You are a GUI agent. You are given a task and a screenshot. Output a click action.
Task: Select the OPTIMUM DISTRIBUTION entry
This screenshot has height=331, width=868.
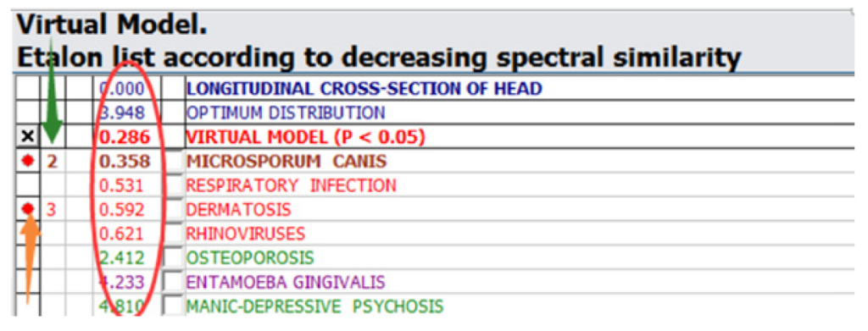click(285, 113)
